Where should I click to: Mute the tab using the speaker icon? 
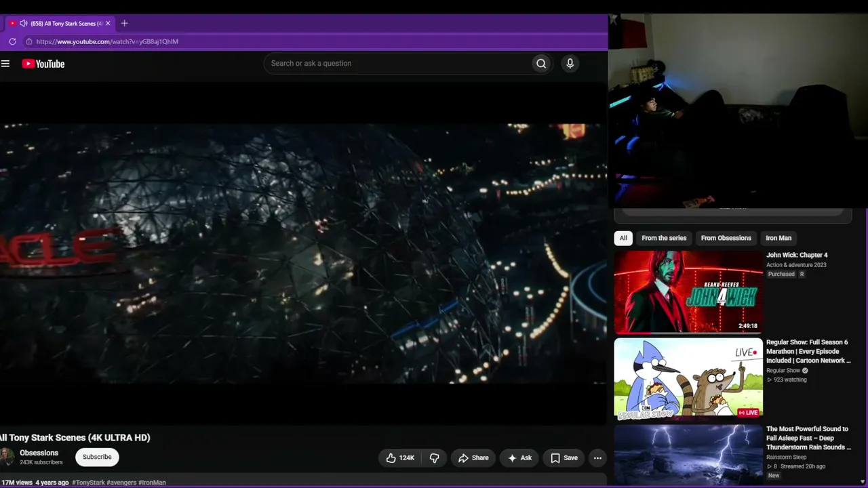[23, 23]
